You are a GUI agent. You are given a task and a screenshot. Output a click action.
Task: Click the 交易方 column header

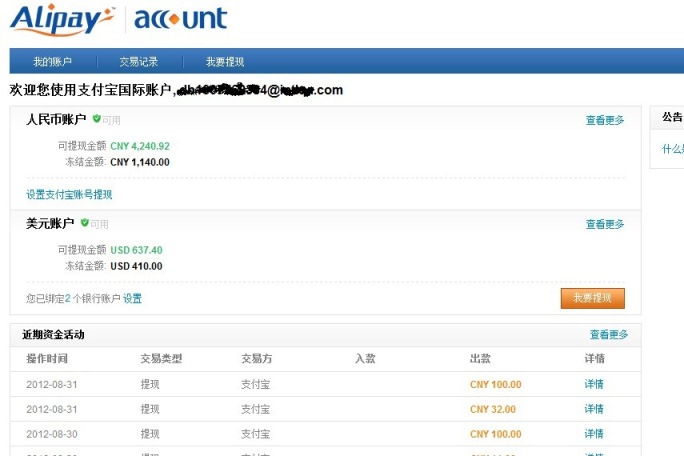(x=256, y=359)
